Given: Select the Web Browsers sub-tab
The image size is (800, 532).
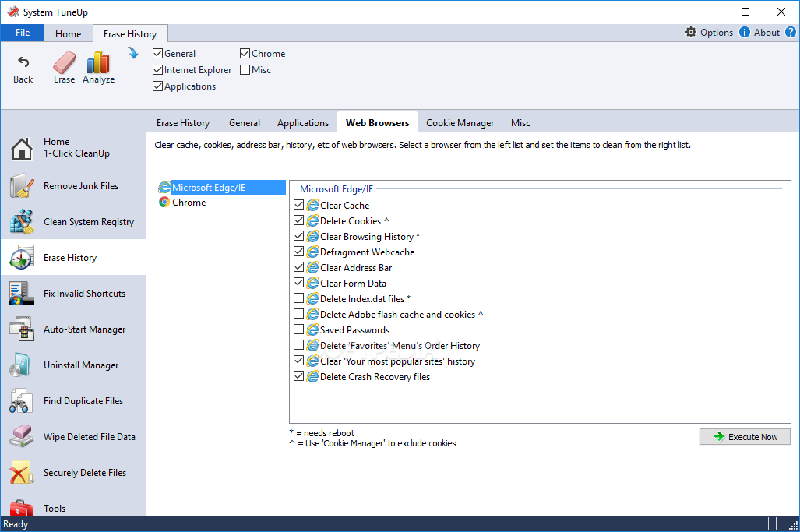Looking at the screenshot, I should (x=378, y=123).
